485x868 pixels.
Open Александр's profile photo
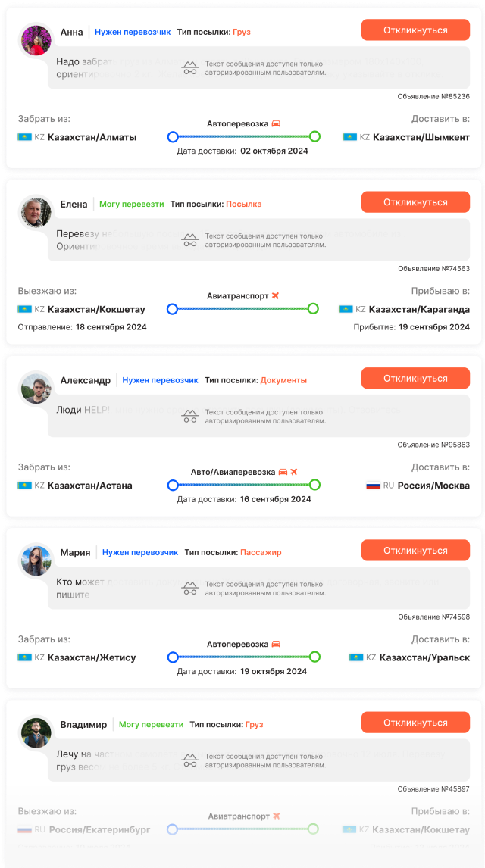(36, 387)
